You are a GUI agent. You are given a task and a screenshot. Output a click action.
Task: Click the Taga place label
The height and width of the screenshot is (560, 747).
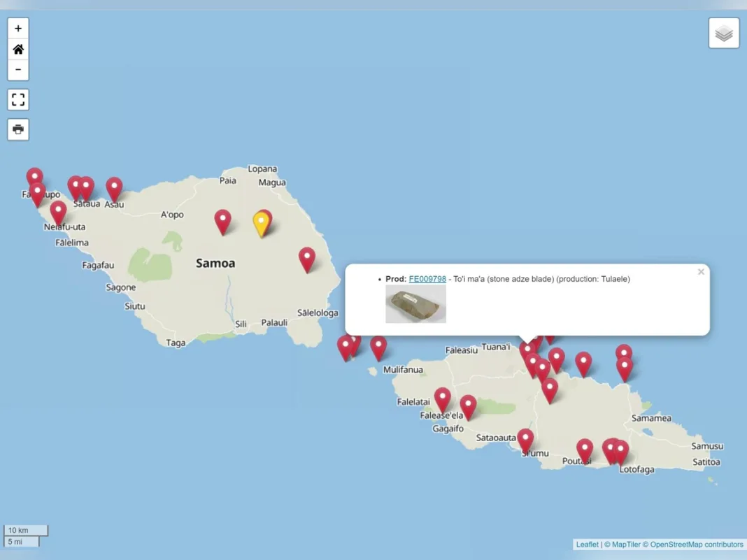176,343
